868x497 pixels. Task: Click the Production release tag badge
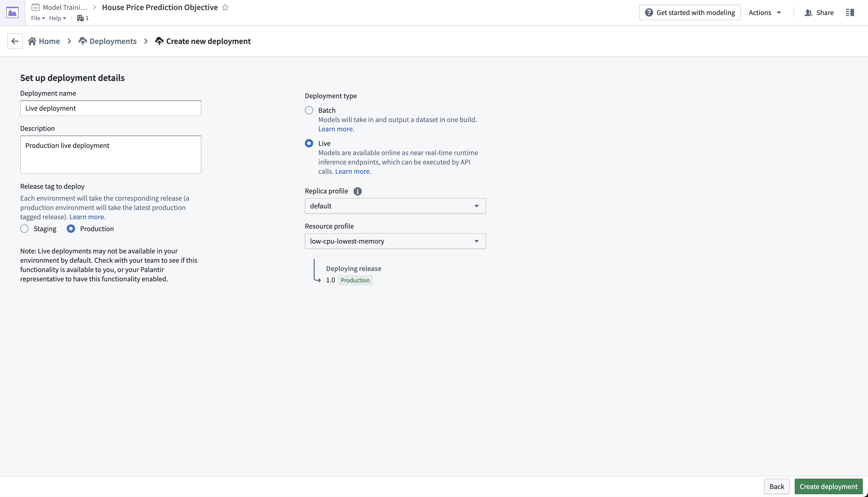(x=355, y=280)
